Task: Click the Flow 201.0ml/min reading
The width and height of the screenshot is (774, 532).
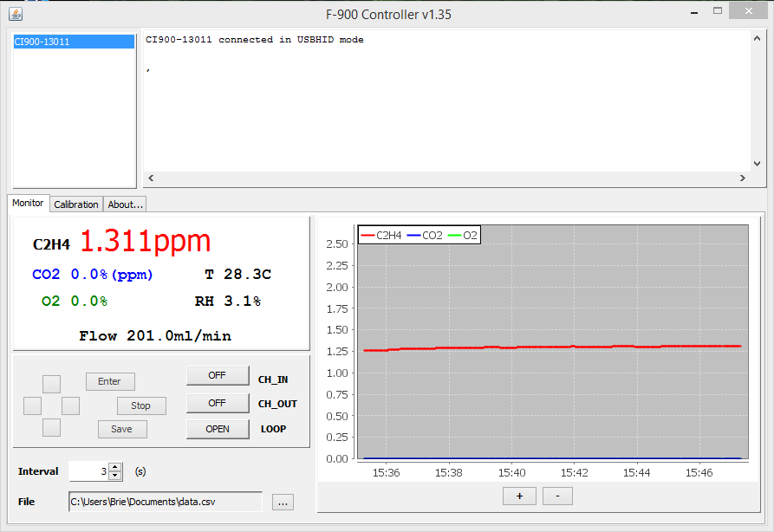Action: (155, 336)
